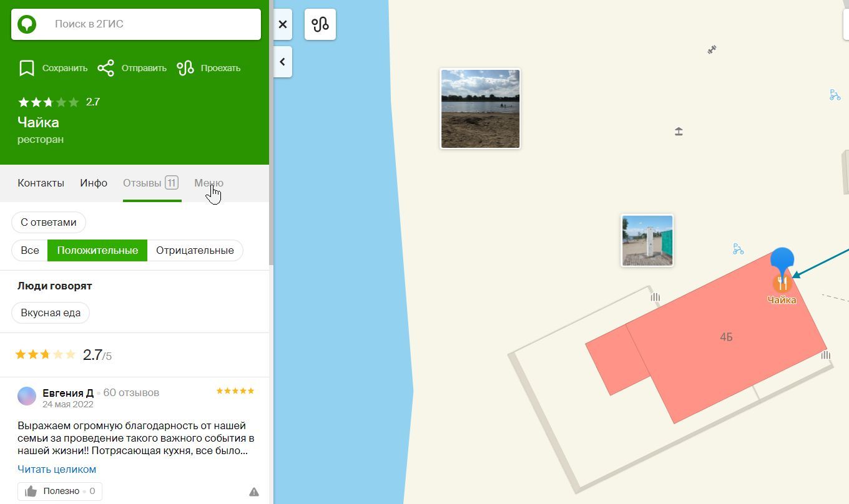Open the beach lake photo thumbnail on the map
Image resolution: width=849 pixels, height=504 pixels.
coord(480,109)
